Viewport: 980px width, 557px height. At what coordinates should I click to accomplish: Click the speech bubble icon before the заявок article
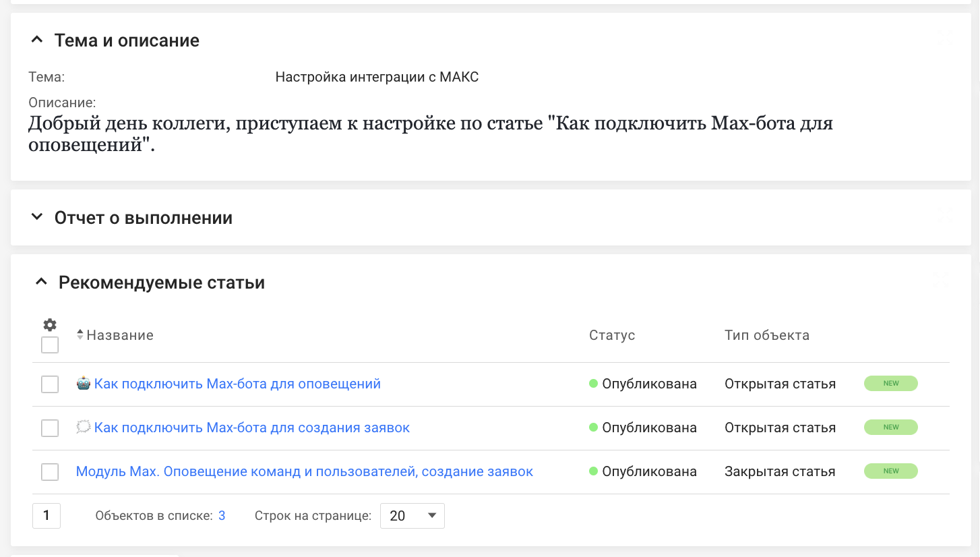(84, 428)
